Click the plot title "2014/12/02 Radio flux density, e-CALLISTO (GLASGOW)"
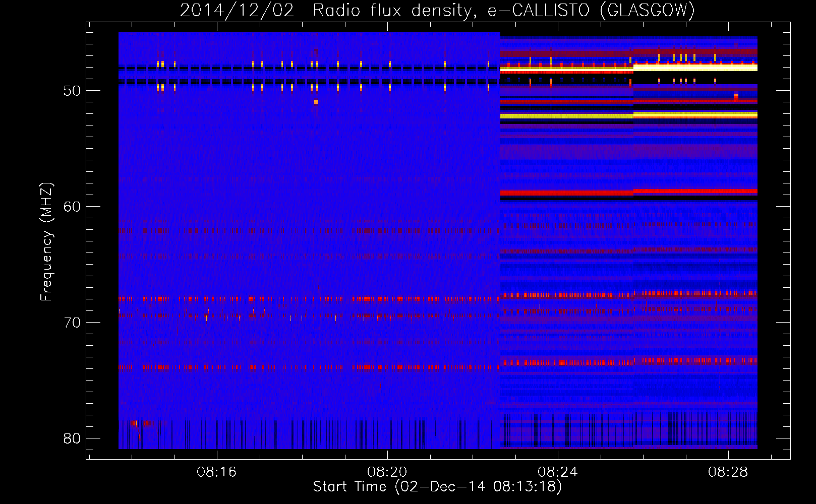816x504 pixels. tap(437, 10)
